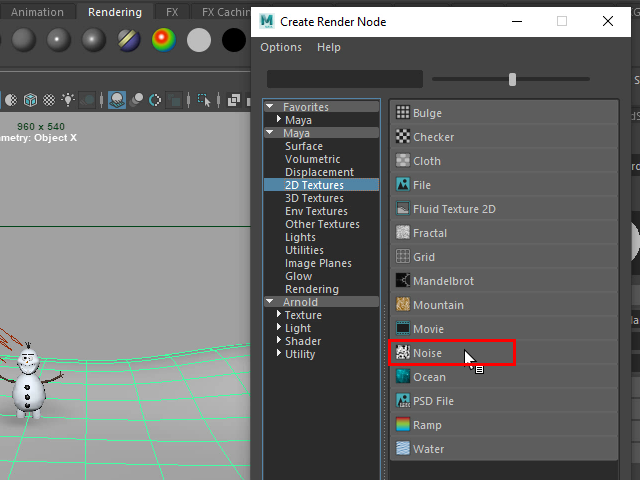The width and height of the screenshot is (640, 480).
Task: Select the 3D Textures category
Action: coord(314,198)
